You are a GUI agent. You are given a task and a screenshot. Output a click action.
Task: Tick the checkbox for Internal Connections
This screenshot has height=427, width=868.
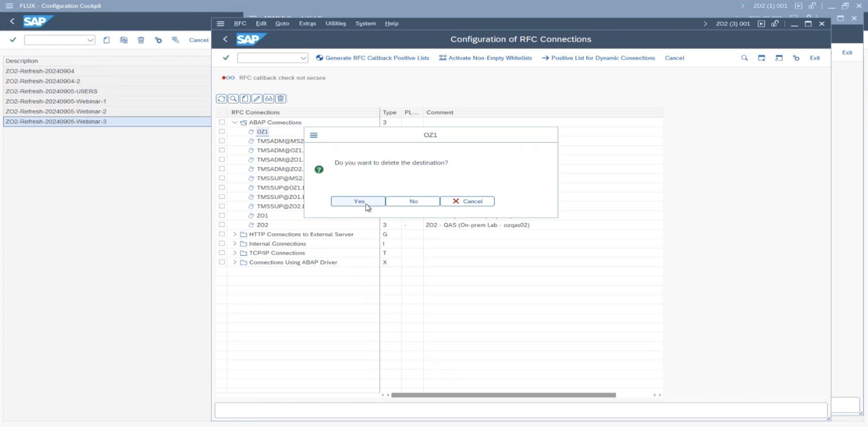click(222, 243)
